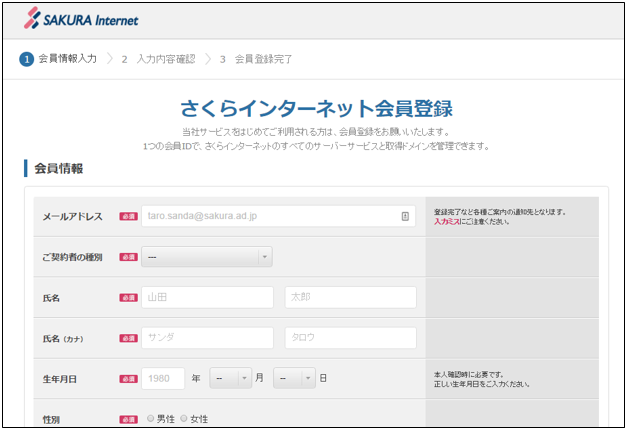
Task: Focus the メールアドレス input field
Action: coord(278,216)
